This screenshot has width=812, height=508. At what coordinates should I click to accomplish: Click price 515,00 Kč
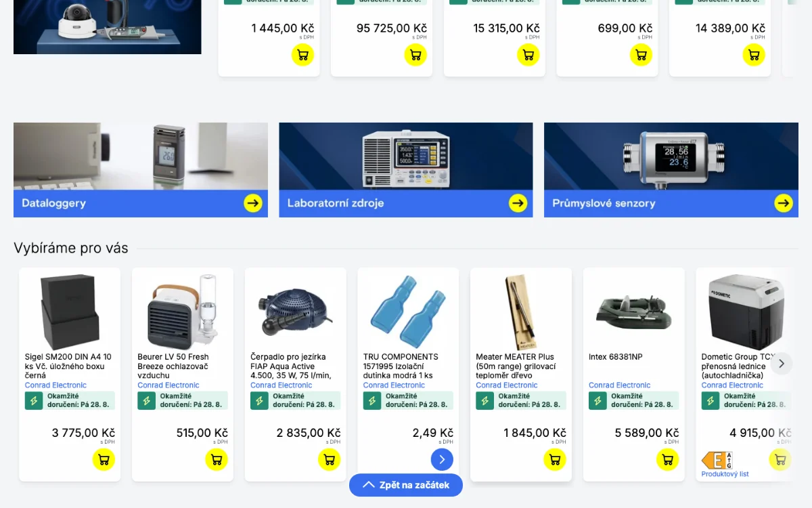pos(202,433)
